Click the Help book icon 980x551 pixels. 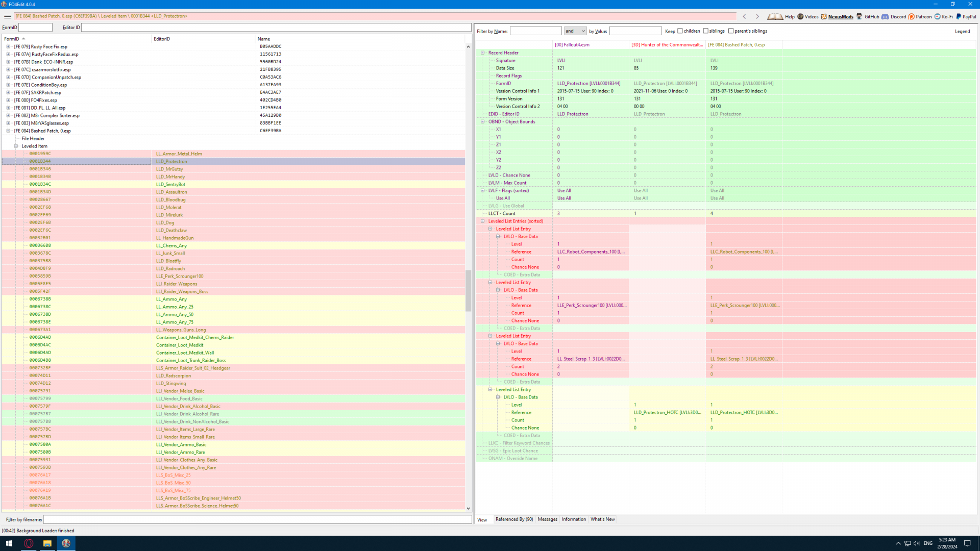(x=775, y=16)
